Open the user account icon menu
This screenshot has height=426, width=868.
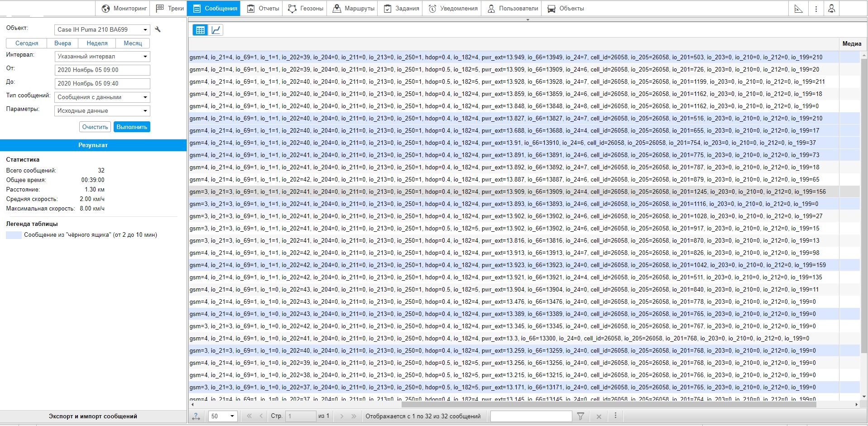831,9
